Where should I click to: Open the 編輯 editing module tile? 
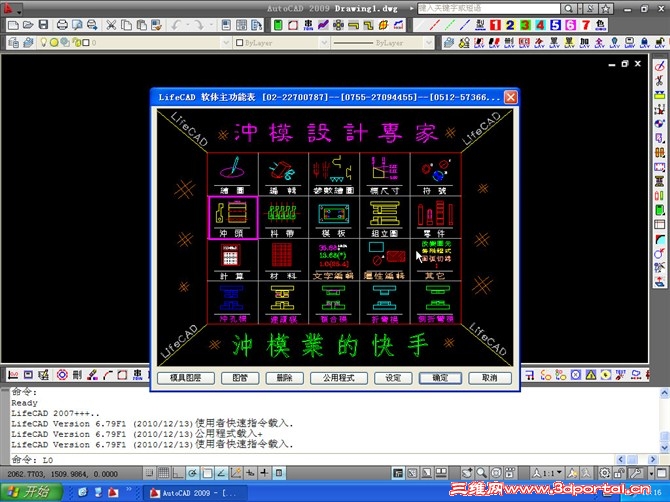click(283, 174)
